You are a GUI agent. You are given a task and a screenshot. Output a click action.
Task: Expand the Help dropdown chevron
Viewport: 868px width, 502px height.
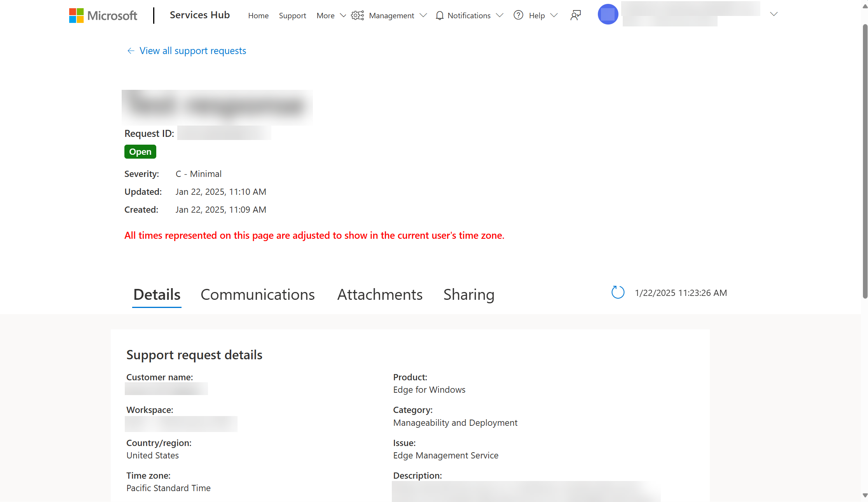click(554, 16)
